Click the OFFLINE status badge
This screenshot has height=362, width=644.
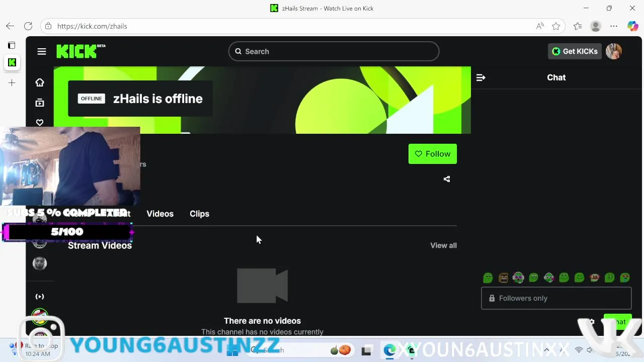pos(92,99)
